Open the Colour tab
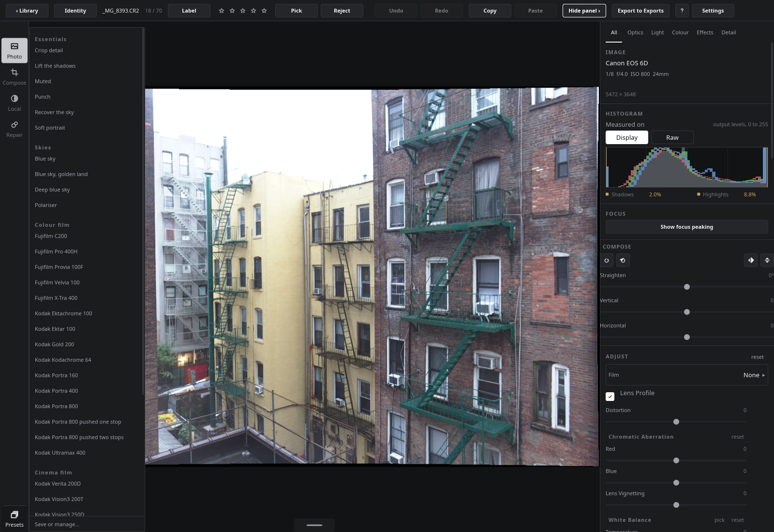 [680, 32]
